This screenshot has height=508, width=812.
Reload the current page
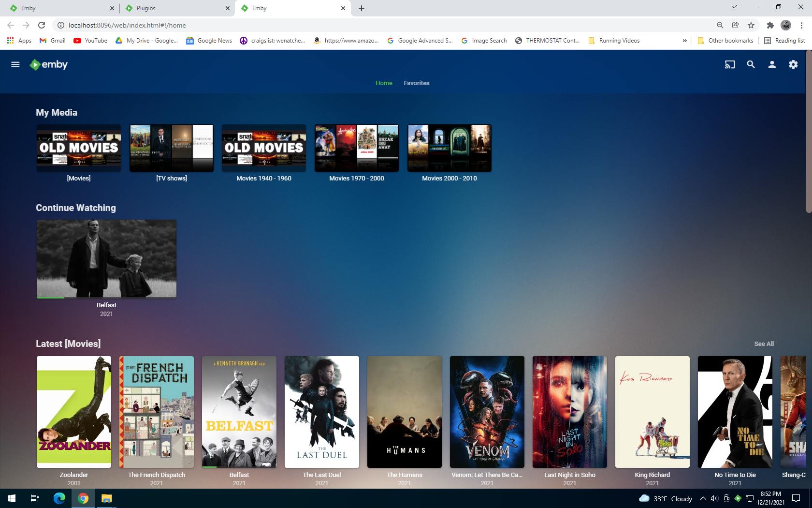(42, 25)
